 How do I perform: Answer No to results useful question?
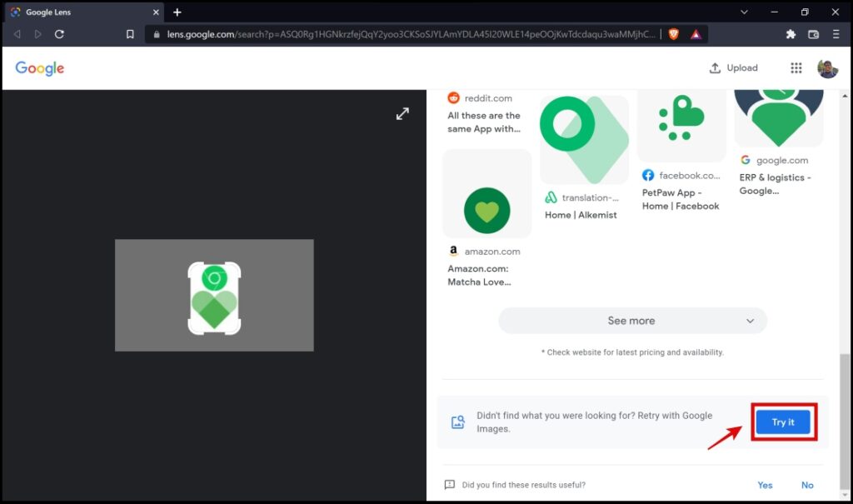pos(807,485)
